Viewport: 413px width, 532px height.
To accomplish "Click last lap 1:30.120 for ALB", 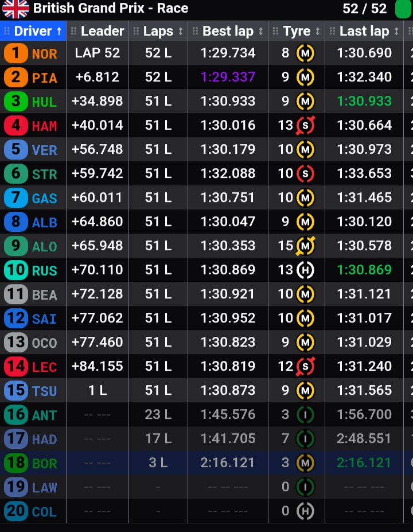I will click(x=364, y=222).
